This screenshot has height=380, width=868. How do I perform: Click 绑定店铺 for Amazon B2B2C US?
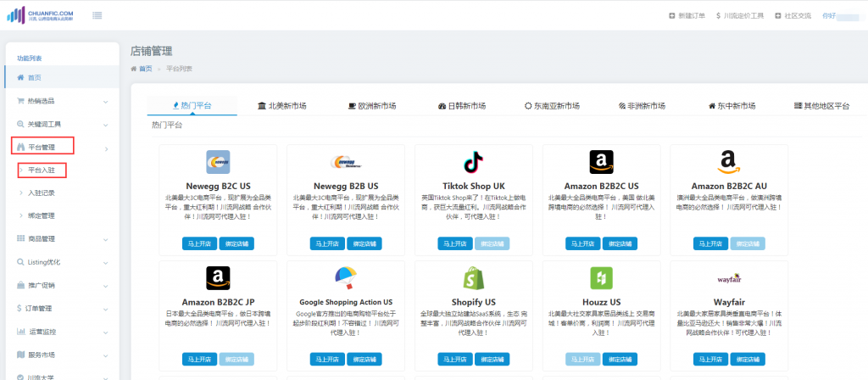pos(620,243)
